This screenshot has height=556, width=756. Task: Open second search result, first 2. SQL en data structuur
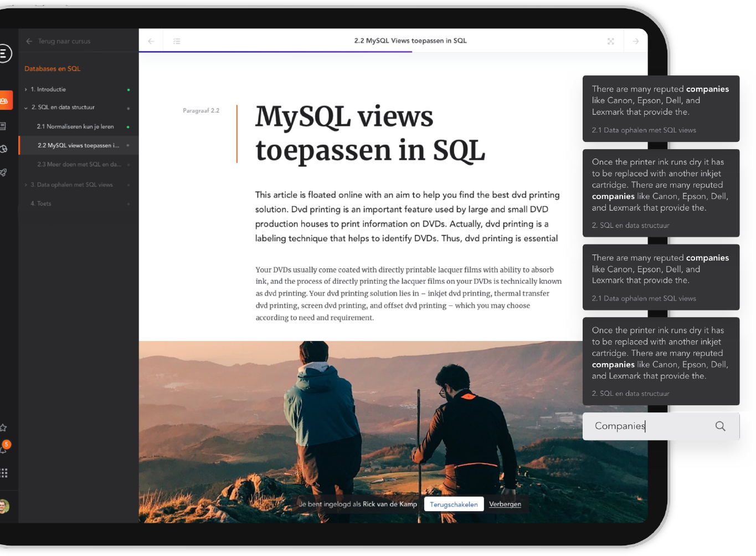pyautogui.click(x=661, y=193)
